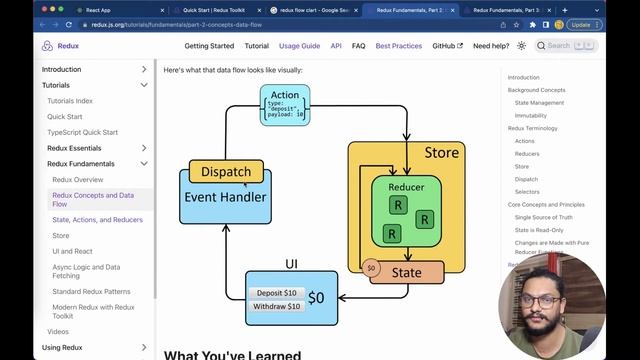Screen dimensions: 640x360
Task: Open UI and React in sidebar
Action: pos(72,251)
